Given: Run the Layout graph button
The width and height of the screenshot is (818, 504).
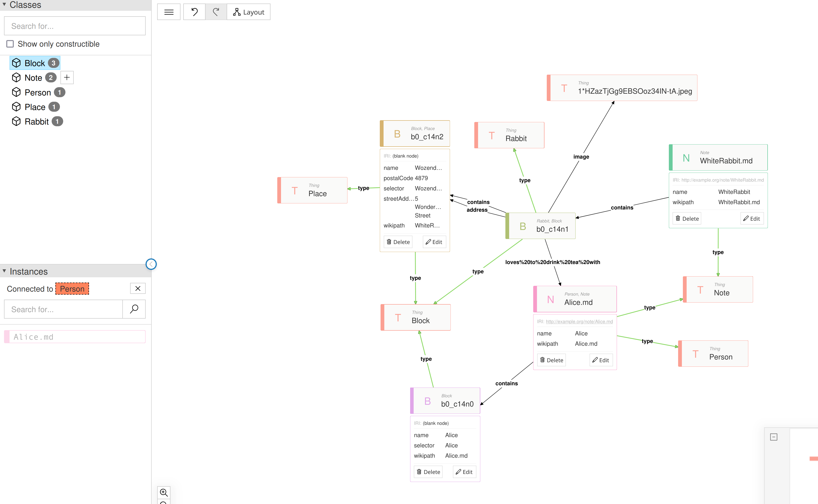Looking at the screenshot, I should click(248, 12).
